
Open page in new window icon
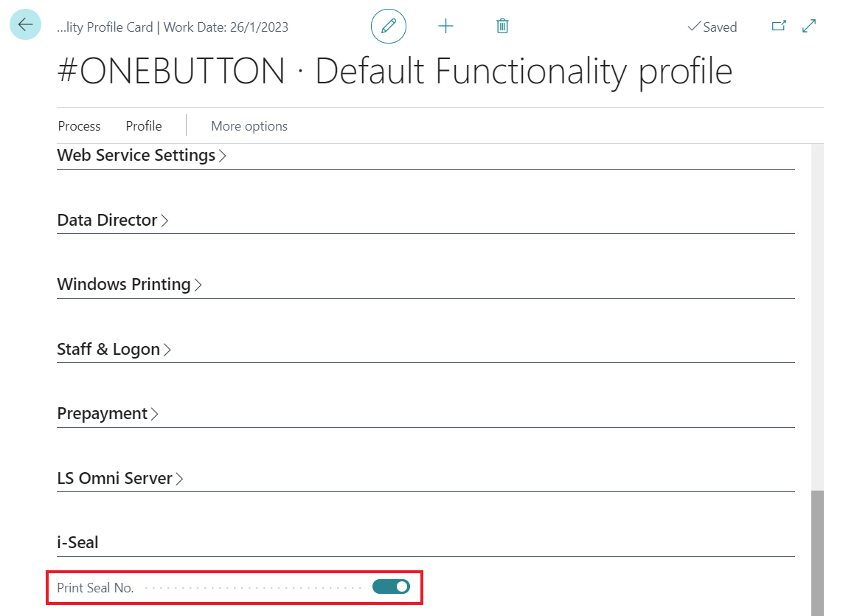(778, 27)
